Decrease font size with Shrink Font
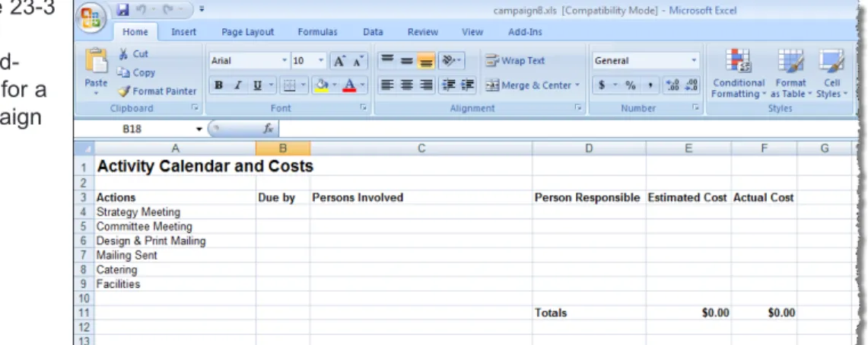 point(358,61)
